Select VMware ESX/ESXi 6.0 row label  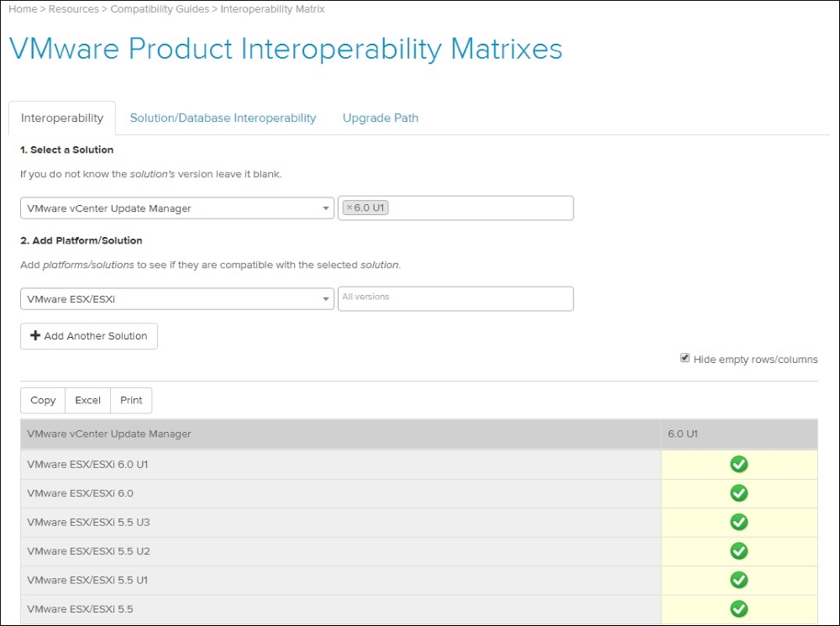81,493
